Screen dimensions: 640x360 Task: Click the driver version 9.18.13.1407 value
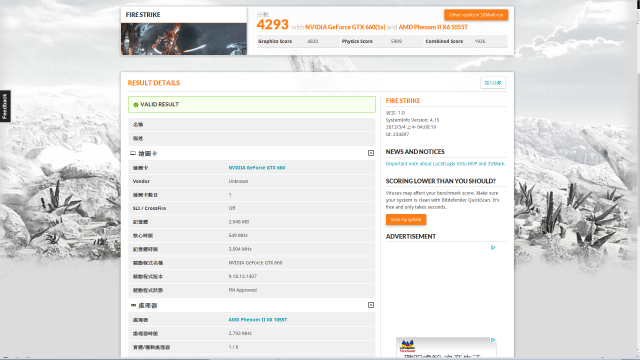pos(242,276)
